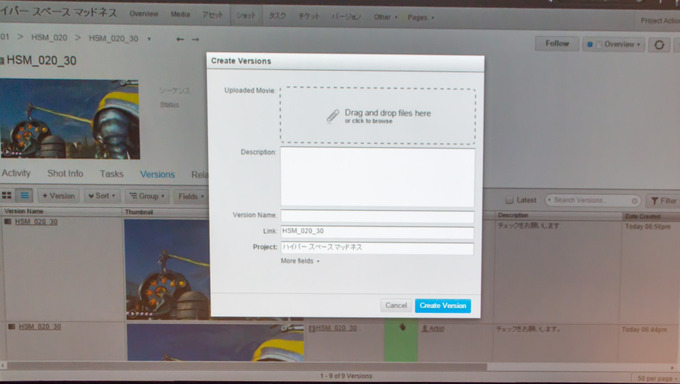Open the second version row thumbnail

click(x=215, y=342)
